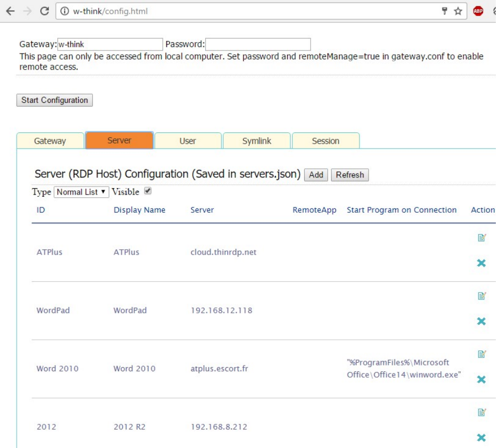Delete the Word 2010 server entry
Screen dimensions: 496x448
pyautogui.click(x=481, y=379)
